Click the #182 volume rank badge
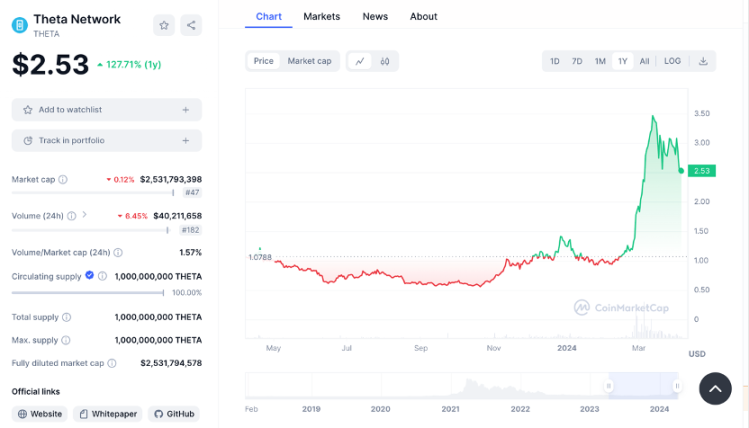This screenshot has height=428, width=749. tap(190, 230)
